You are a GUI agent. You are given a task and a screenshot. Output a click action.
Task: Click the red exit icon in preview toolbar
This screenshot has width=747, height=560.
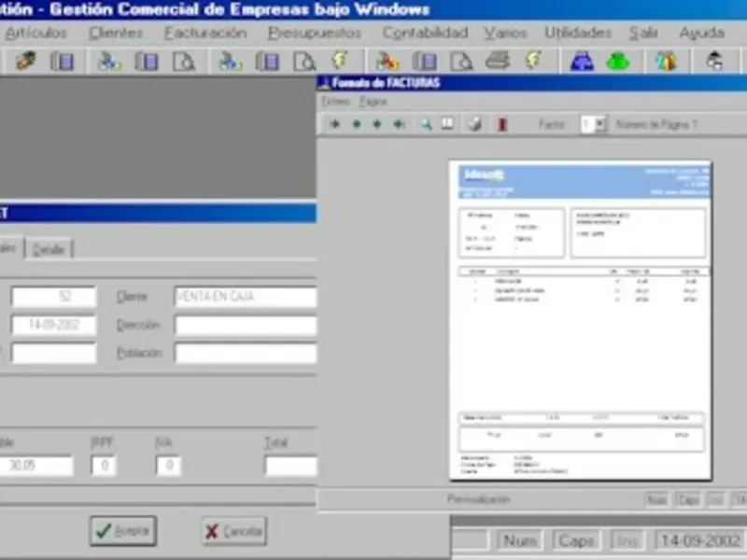pyautogui.click(x=502, y=125)
